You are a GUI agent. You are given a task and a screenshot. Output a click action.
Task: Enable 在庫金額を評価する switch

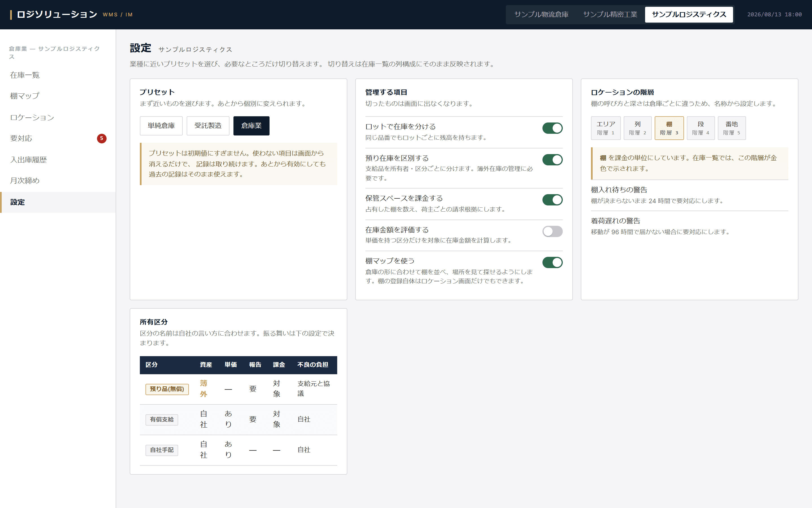(552, 231)
